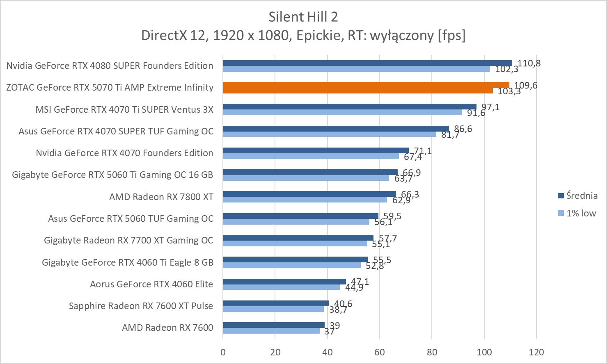Select the 1% low legend label
Screen dimensions: 607x364
tap(581, 213)
